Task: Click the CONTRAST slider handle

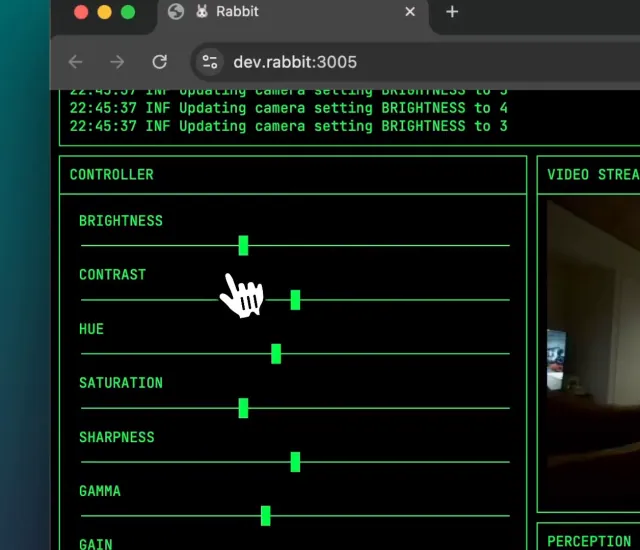Action: 296,300
